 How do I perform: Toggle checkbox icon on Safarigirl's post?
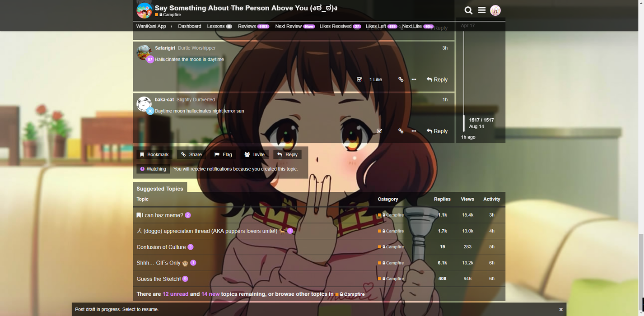point(359,79)
